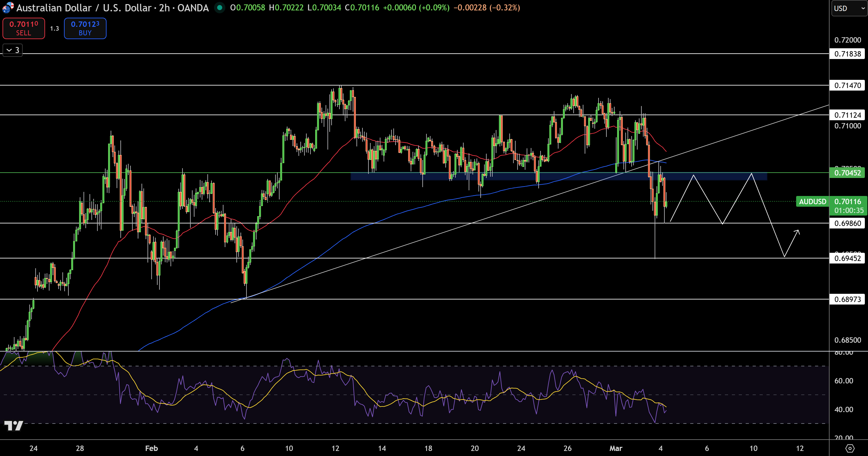The height and width of the screenshot is (456, 868).
Task: Select the 0.71838 horizontal line price label
Action: tap(847, 54)
